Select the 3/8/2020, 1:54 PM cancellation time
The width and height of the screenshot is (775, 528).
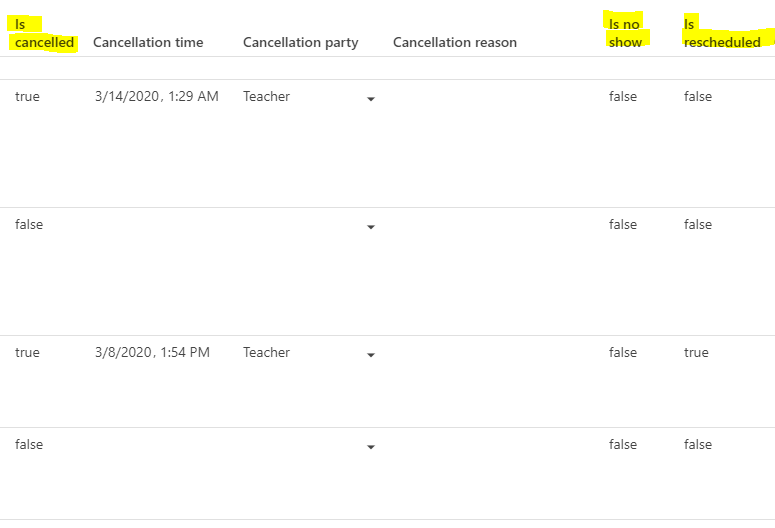coord(152,353)
